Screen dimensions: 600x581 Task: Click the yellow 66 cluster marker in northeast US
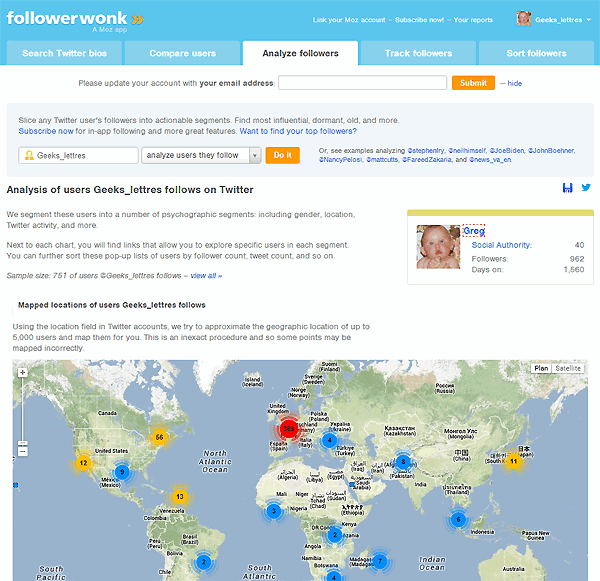(x=159, y=437)
